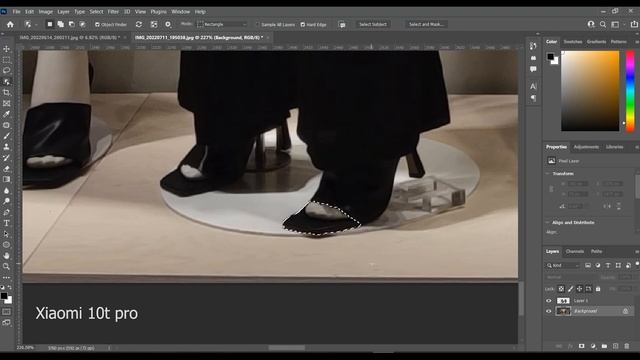Add layer mask icon

coord(582,346)
